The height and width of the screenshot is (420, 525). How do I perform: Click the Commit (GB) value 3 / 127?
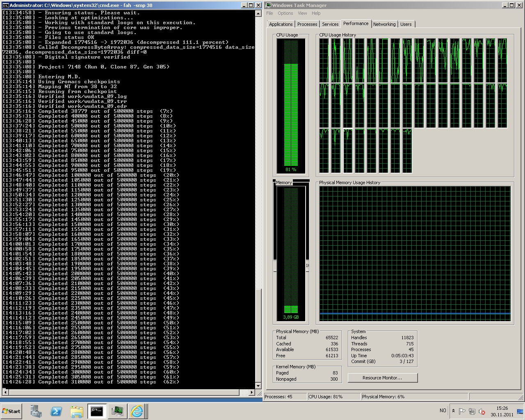tap(406, 361)
